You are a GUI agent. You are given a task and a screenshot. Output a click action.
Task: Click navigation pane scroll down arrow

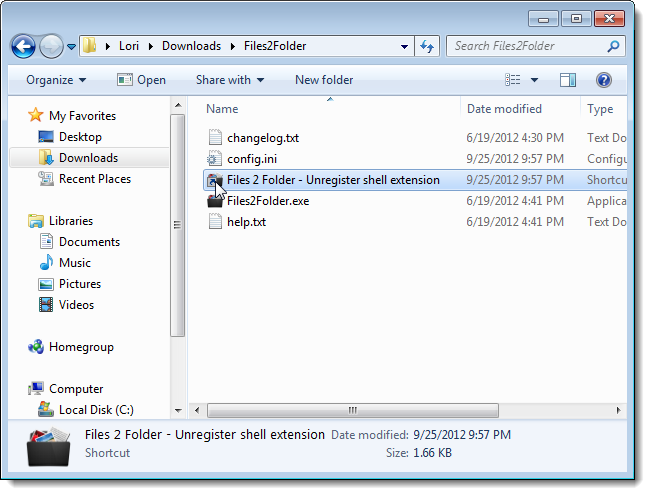178,410
